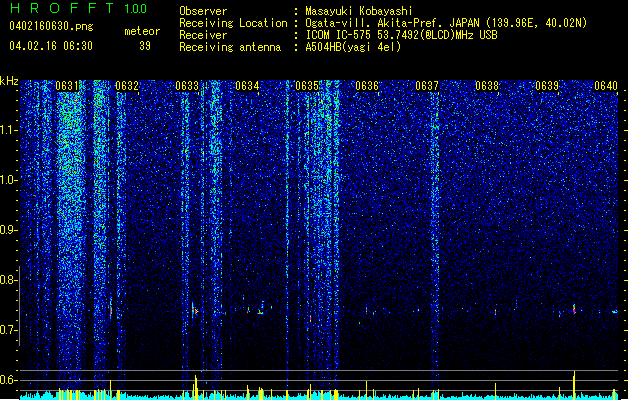Click the ICOM IC-575 receiver text

(401, 35)
